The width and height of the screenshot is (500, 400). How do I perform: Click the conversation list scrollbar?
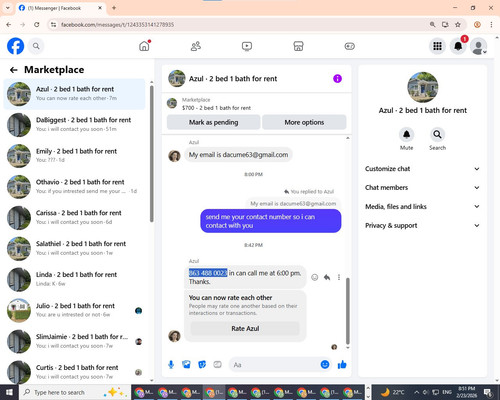point(152,154)
